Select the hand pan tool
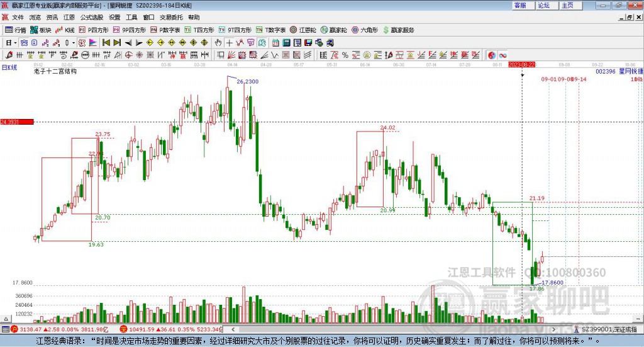Screen dimensions: 644x347 coord(218,42)
